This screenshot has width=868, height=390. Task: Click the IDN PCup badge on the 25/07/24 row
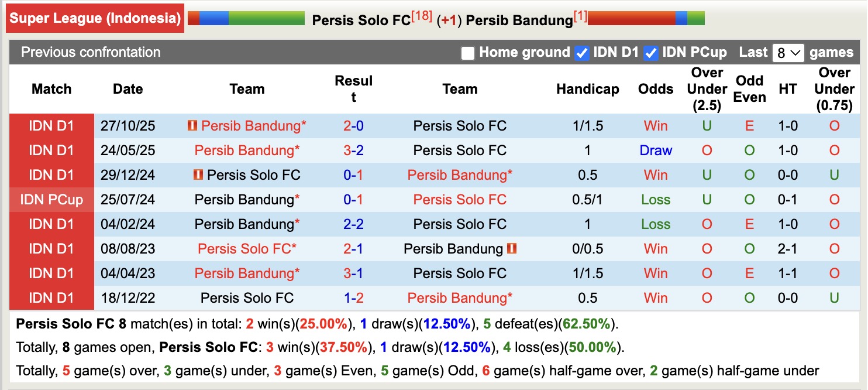tap(51, 199)
